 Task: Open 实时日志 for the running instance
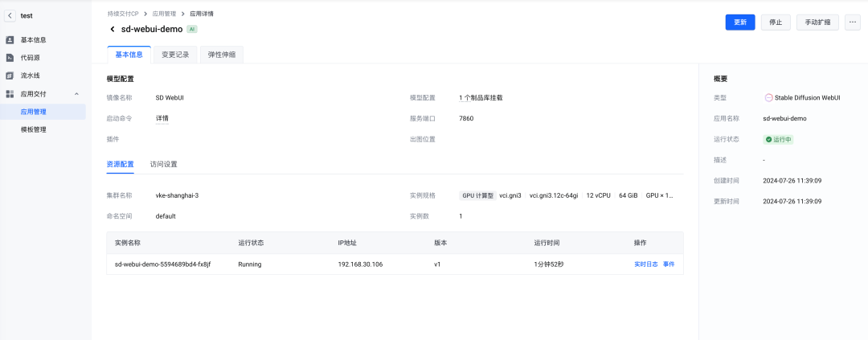tap(646, 264)
